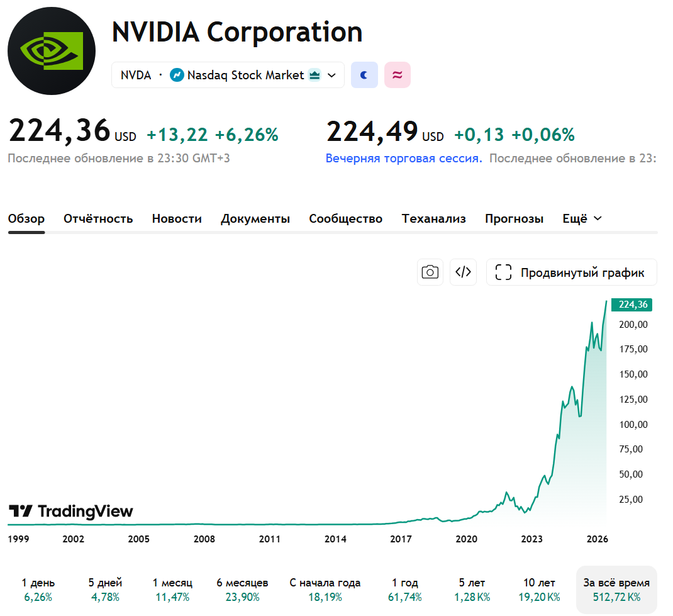673x616 pixels.
Task: Switch to the Отчётность tab
Action: coord(98,218)
